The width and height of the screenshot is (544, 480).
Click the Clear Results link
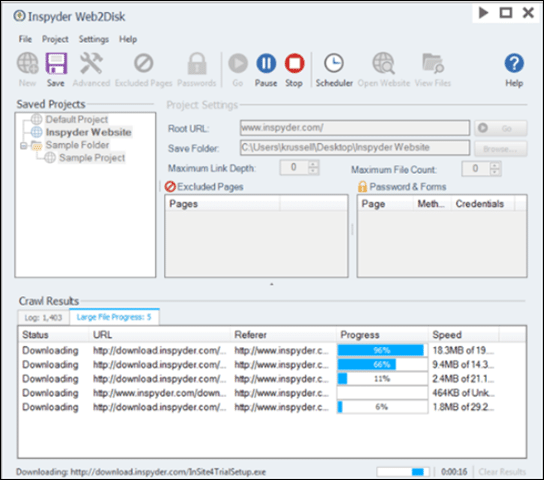click(x=502, y=472)
